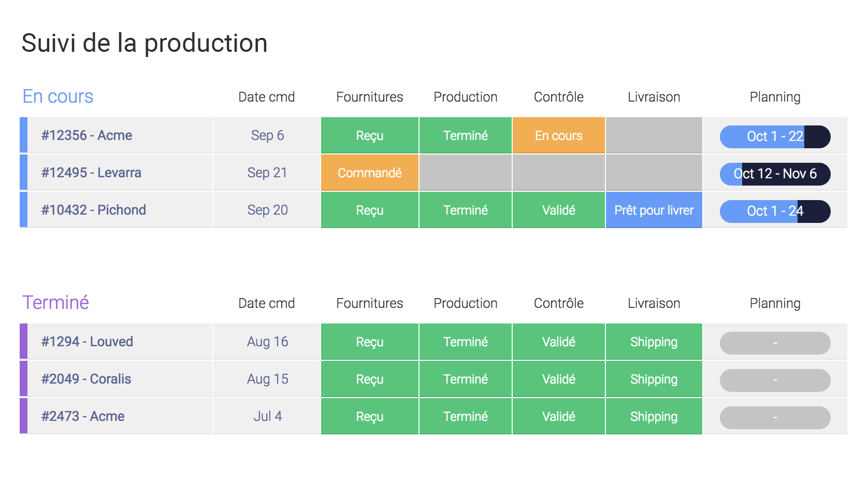Sort by the 'Production' column header in En cours
The image size is (868, 480).
(465, 97)
